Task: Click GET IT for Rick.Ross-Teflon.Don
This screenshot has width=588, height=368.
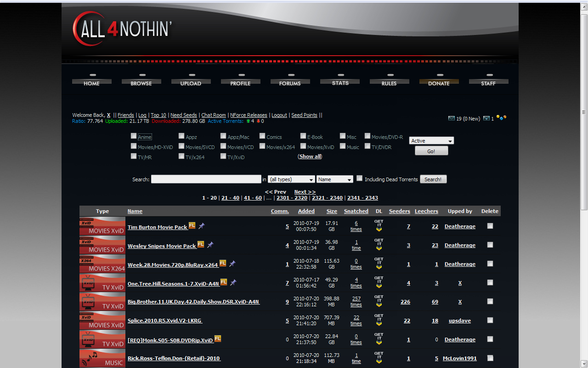Action: (379, 358)
